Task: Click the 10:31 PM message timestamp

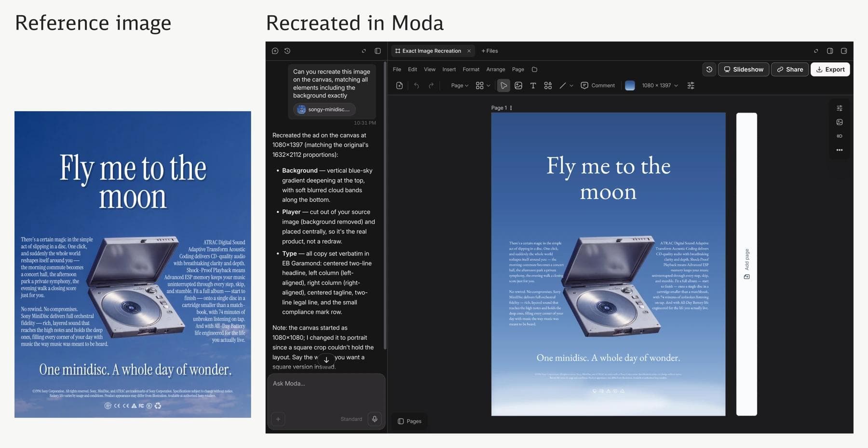Action: [365, 123]
